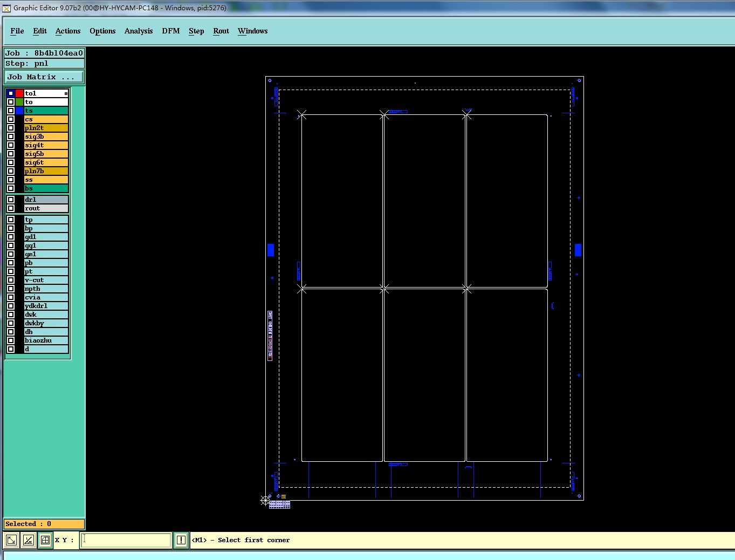The width and height of the screenshot is (735, 560).
Task: Toggle the to layer checkbox
Action: pos(11,102)
